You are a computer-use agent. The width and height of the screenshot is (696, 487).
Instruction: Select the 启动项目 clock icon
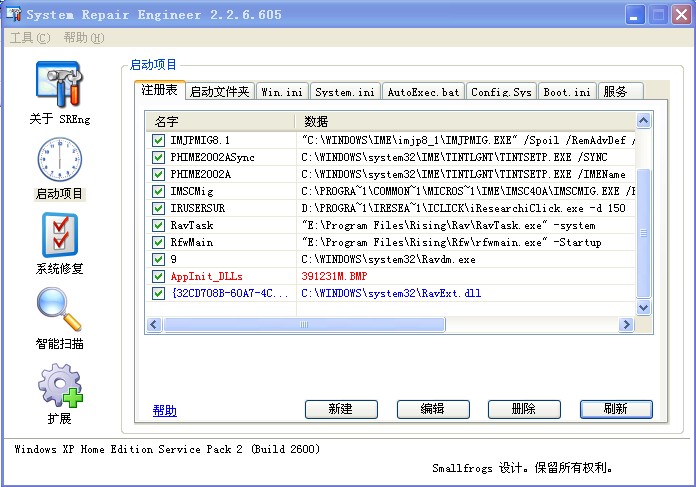[x=59, y=159]
